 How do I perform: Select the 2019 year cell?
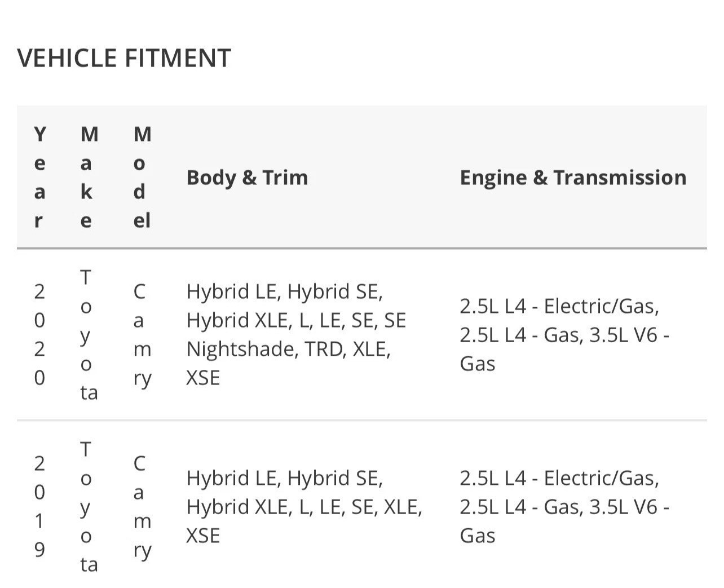click(39, 506)
